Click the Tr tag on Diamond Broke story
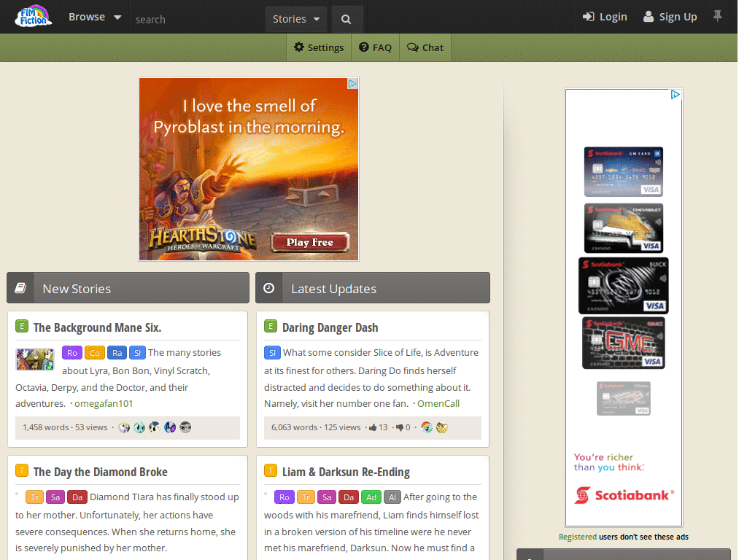This screenshot has width=747, height=560. coord(34,497)
